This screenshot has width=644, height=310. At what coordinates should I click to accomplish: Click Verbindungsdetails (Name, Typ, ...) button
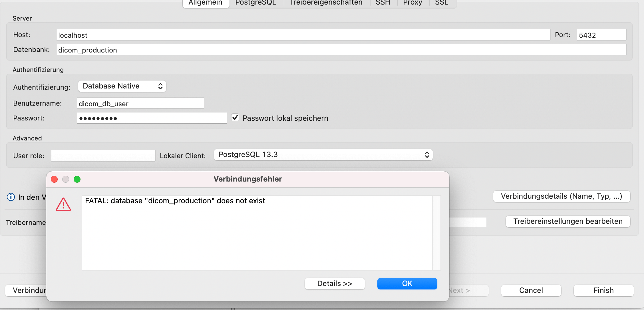point(562,196)
